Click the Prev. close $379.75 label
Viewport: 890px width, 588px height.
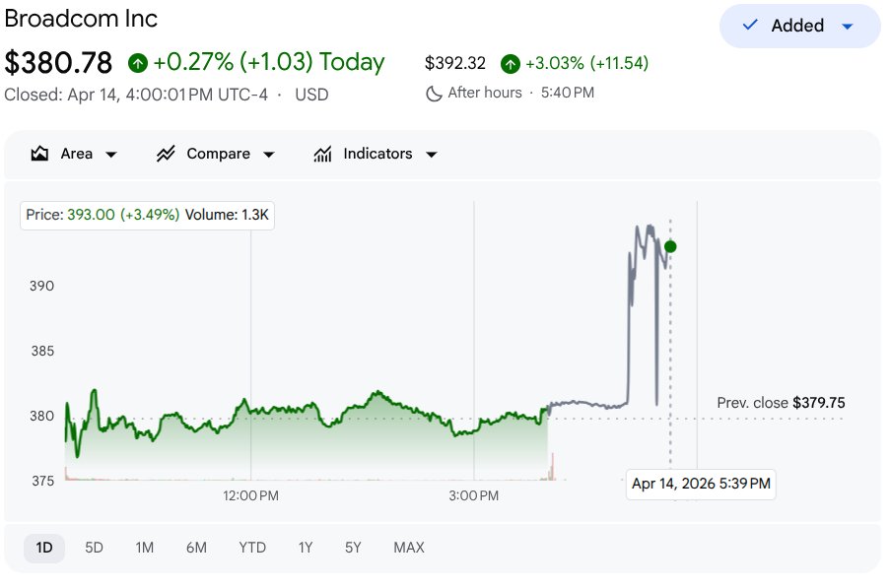tap(781, 403)
